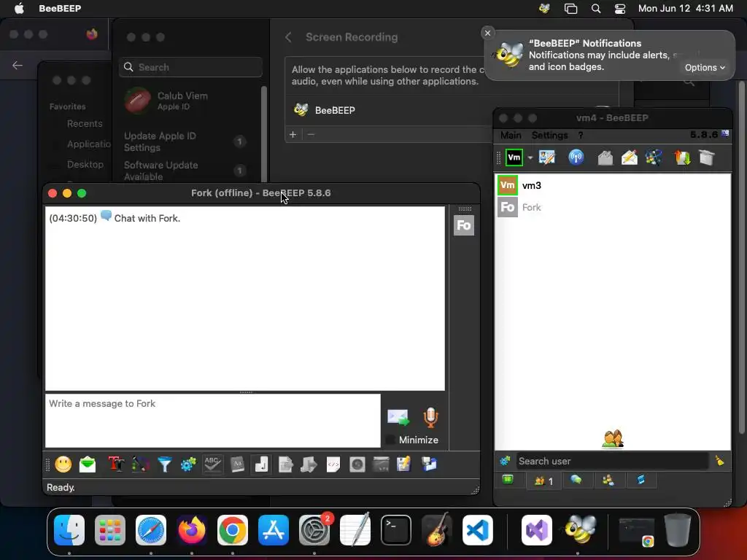Viewport: 747px width, 560px height.
Task: Select user vm3 in the user list
Action: point(612,185)
